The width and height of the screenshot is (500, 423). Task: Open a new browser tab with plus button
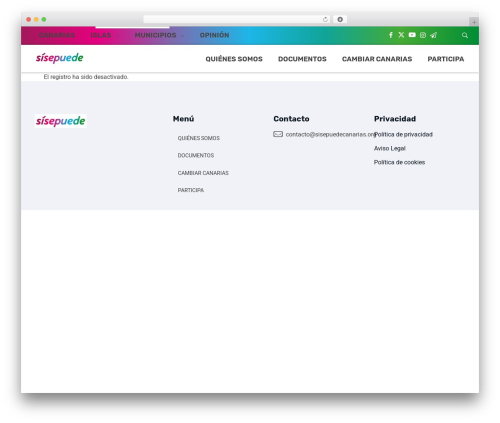[474, 22]
